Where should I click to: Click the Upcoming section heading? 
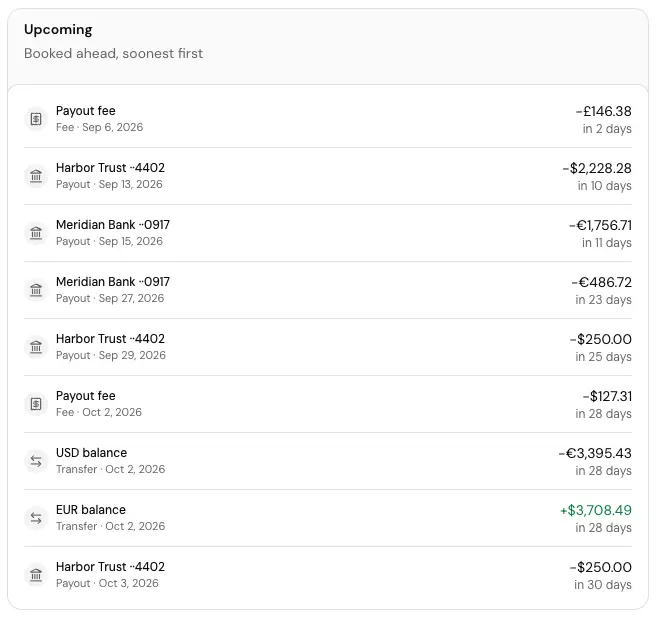pyautogui.click(x=58, y=30)
